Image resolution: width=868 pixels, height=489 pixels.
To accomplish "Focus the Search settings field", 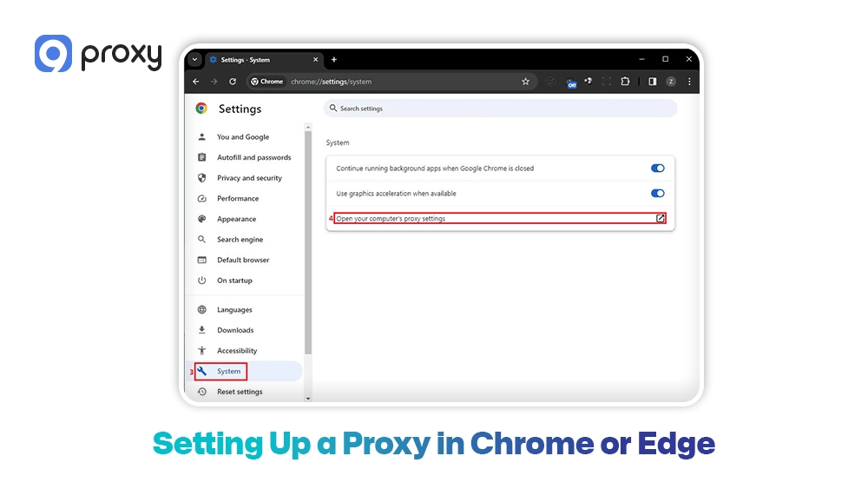I will pyautogui.click(x=500, y=109).
